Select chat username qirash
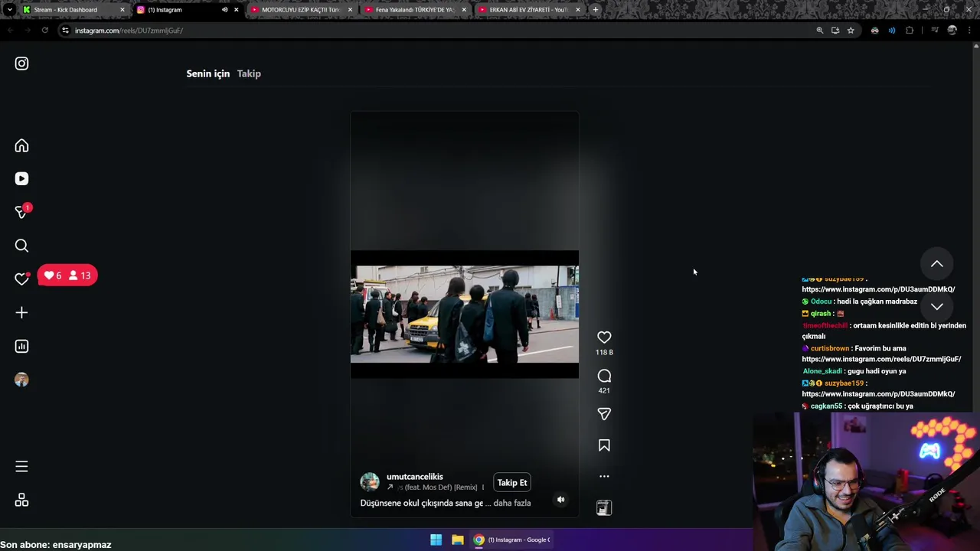Viewport: 980px width, 551px height. 821,314
